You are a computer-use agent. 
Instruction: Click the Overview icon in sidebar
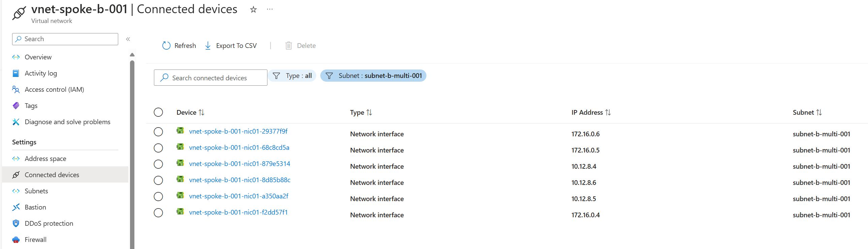(x=16, y=57)
